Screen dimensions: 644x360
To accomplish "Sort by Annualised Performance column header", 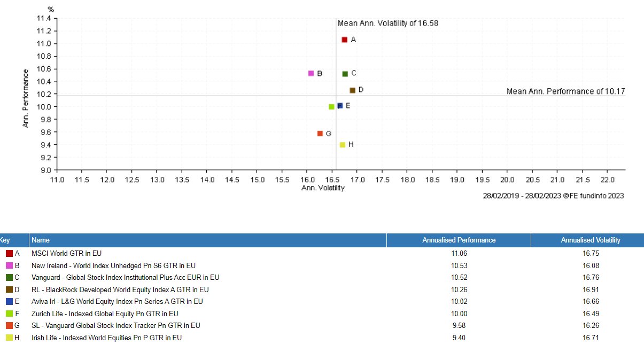I will pyautogui.click(x=459, y=240).
